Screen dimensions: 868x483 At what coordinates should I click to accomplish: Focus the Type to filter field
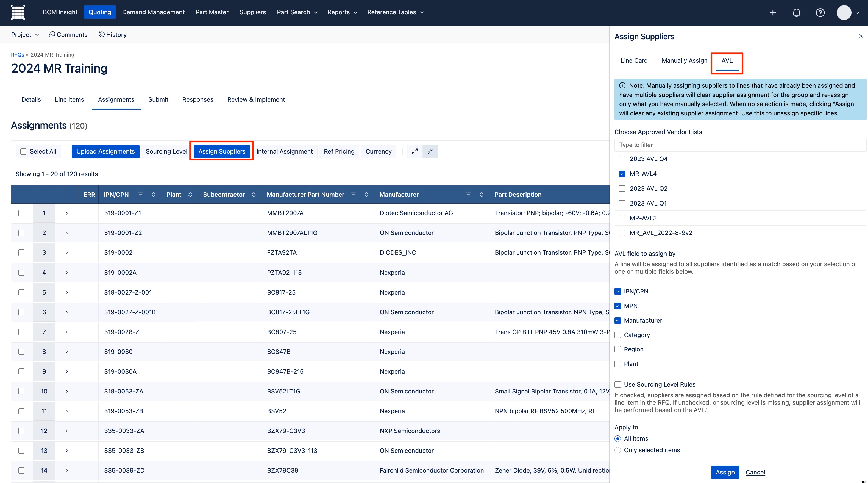(740, 145)
